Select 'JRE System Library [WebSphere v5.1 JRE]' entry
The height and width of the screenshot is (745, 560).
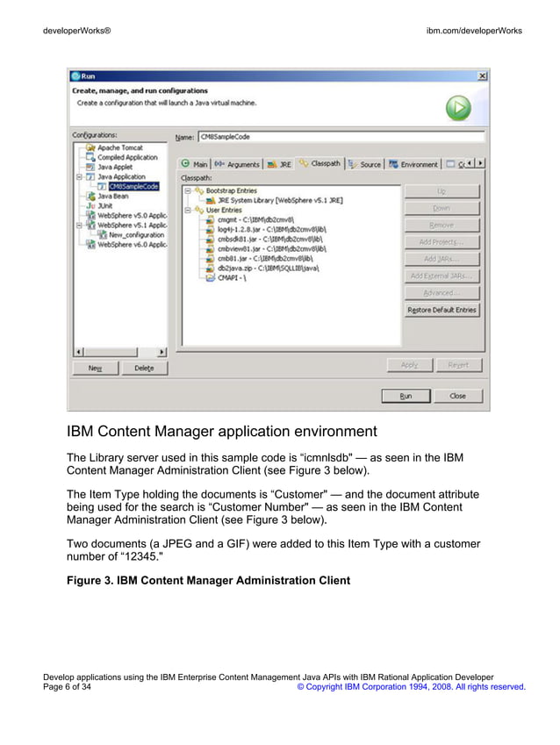(x=280, y=200)
